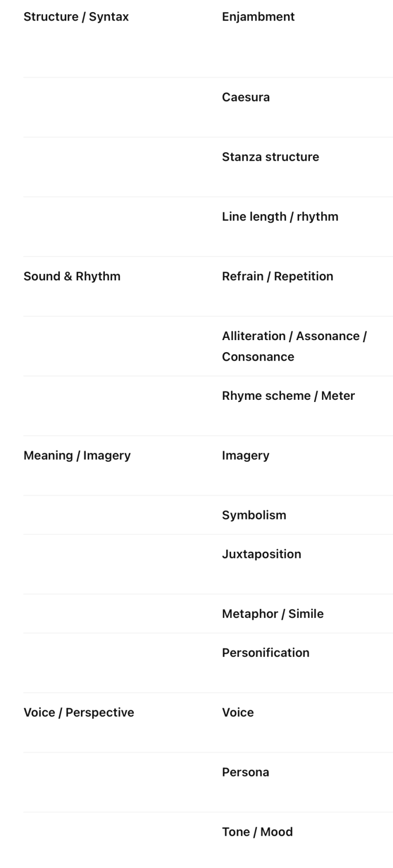Select the Voice / Perspective category
Screen dimensions: 393x868
click(x=79, y=712)
